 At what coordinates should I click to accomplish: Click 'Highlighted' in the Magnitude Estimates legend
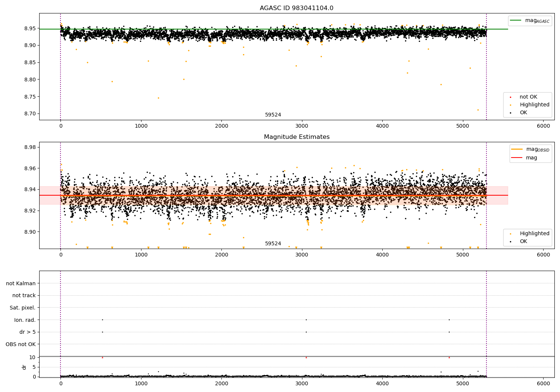(x=535, y=234)
